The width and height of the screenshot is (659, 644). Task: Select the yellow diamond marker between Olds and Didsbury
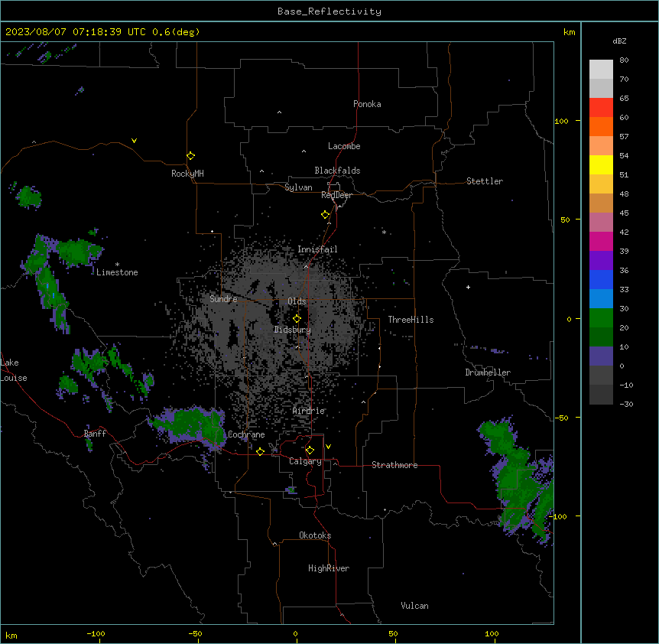pos(297,319)
